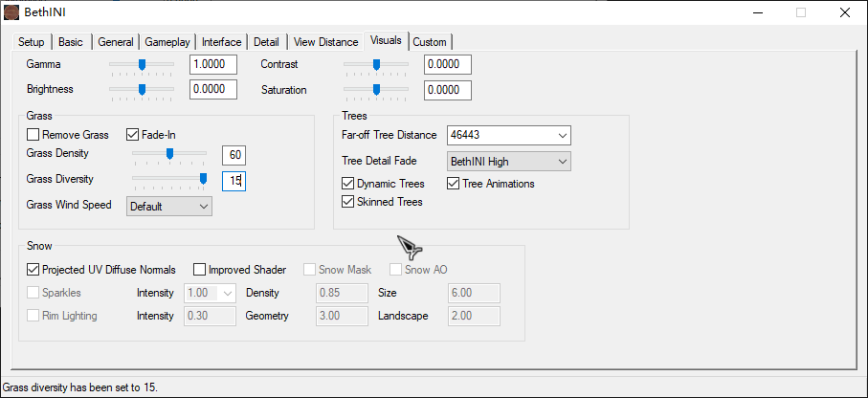Click the Saturation slider handle

(376, 89)
